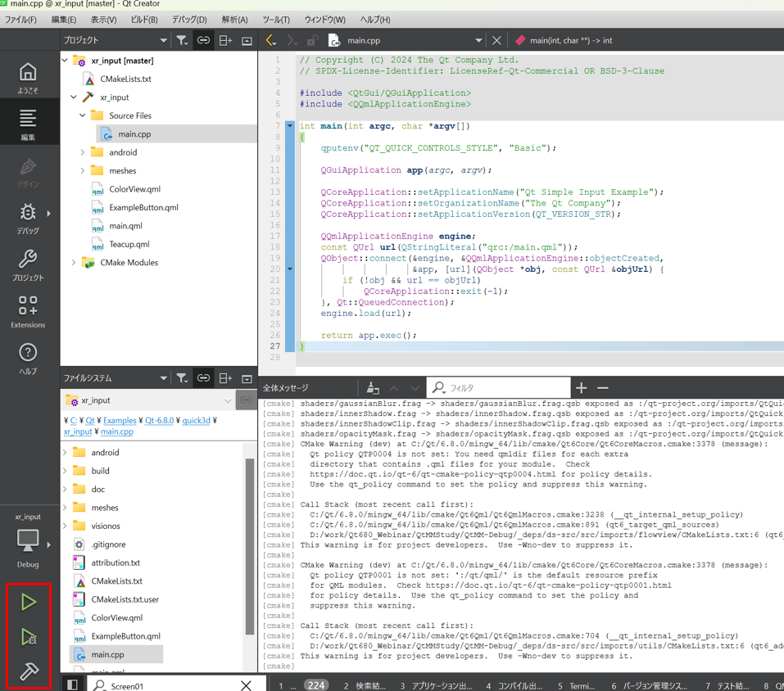This screenshot has height=691, width=784.
Task: Toggle the left sidebar visibility button
Action: point(72,684)
